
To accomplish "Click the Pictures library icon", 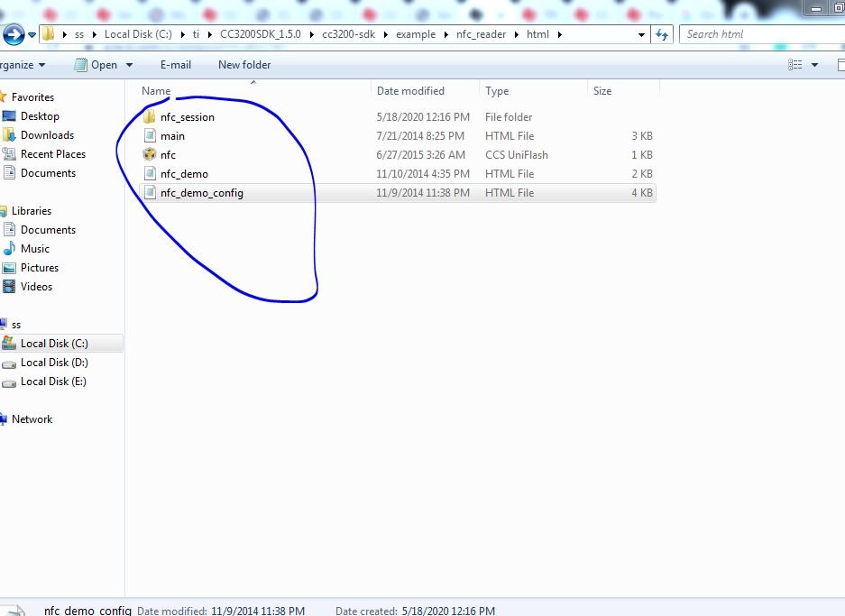I will (9, 268).
